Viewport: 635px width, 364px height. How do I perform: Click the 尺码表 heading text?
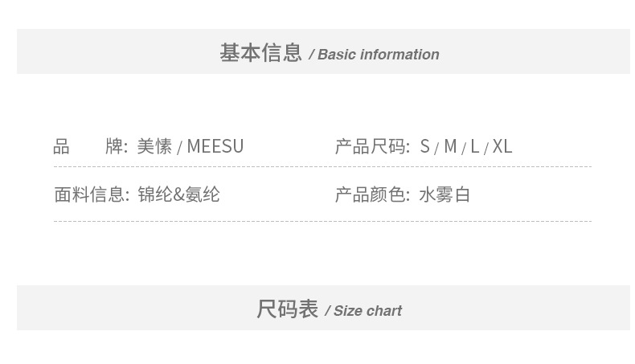287,309
